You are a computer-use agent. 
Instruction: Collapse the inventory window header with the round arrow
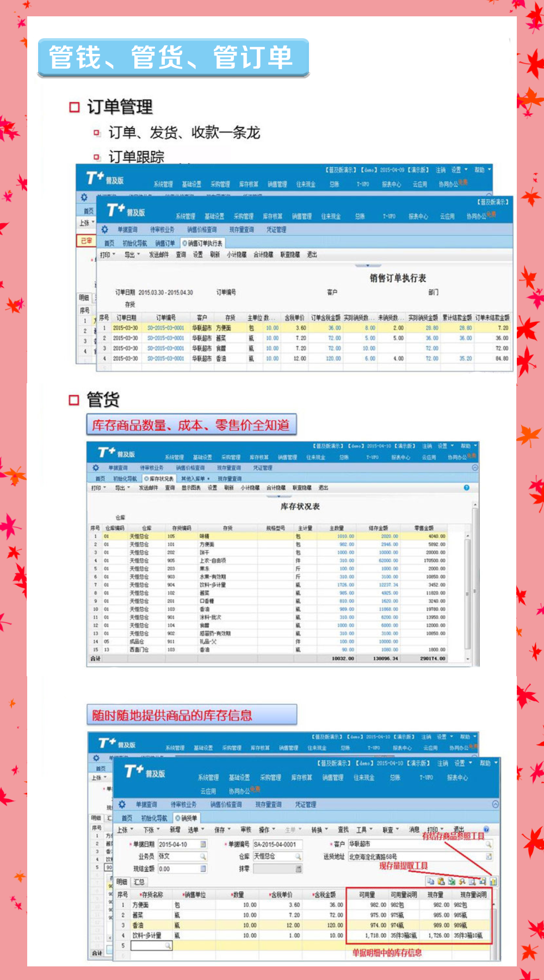click(475, 468)
